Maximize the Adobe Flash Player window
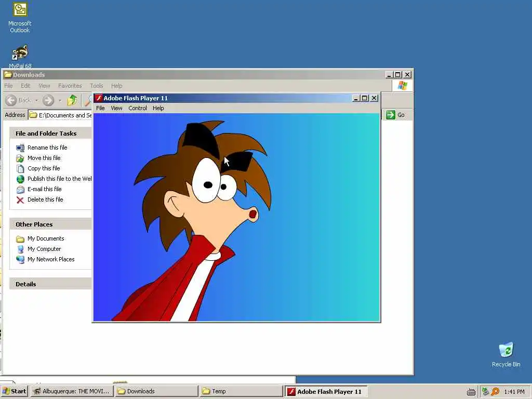The image size is (532, 399). tap(364, 98)
